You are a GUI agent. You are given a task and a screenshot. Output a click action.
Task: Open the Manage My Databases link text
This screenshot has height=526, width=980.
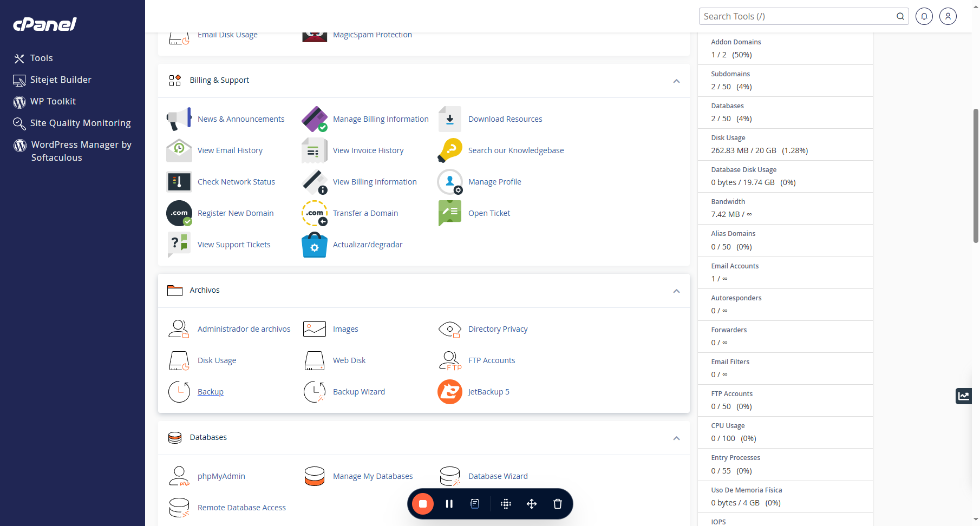click(373, 476)
